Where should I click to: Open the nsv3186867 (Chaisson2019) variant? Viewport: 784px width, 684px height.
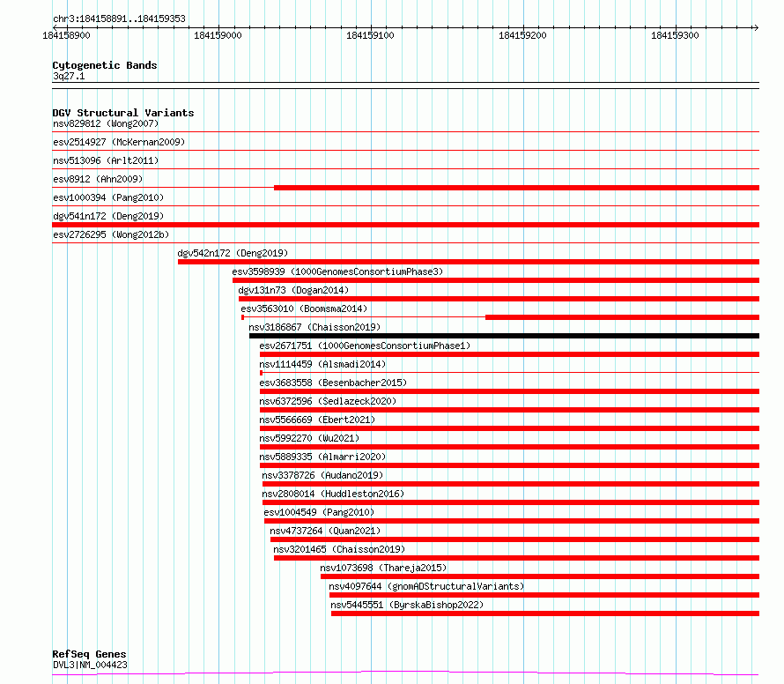click(x=314, y=327)
